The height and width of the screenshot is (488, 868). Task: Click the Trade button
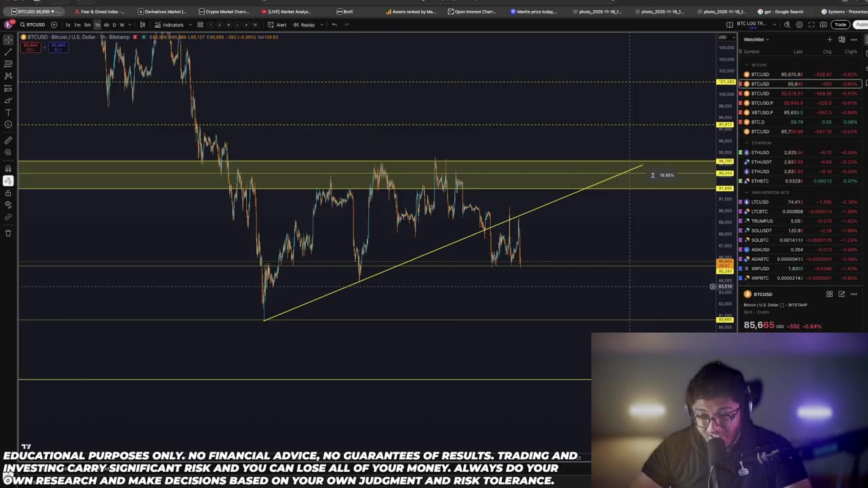(840, 24)
